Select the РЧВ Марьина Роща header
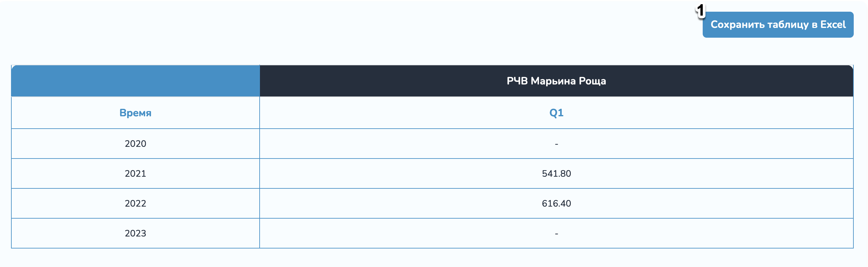Screen dimensions: 868x267 pos(556,81)
